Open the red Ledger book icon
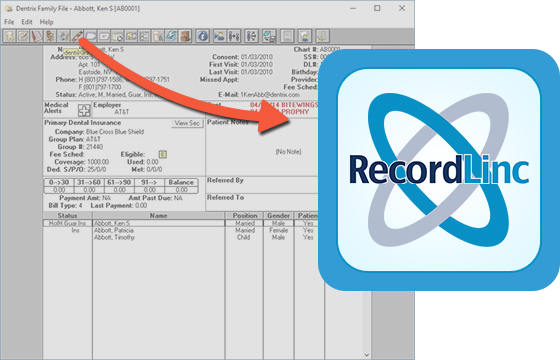This screenshot has height=360, width=560. (37, 36)
